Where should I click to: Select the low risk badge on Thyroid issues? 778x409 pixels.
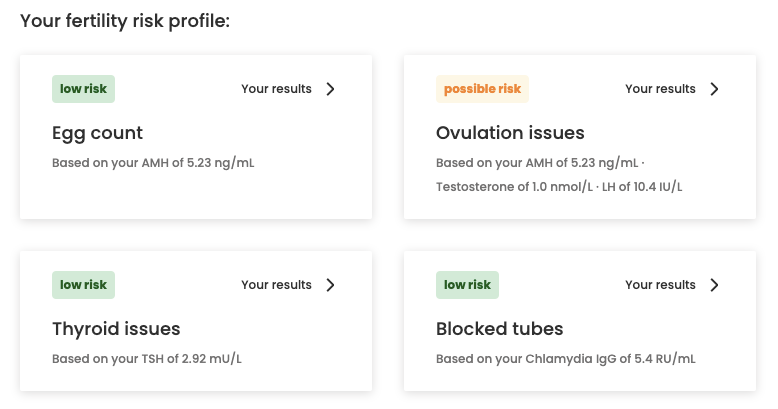click(83, 285)
